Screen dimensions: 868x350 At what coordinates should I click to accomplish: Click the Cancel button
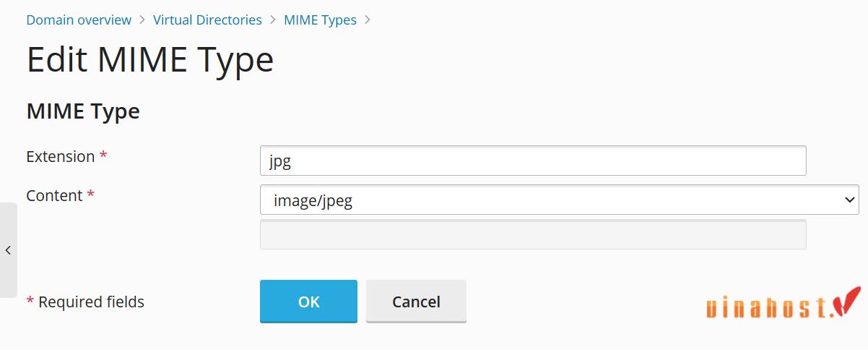416,301
